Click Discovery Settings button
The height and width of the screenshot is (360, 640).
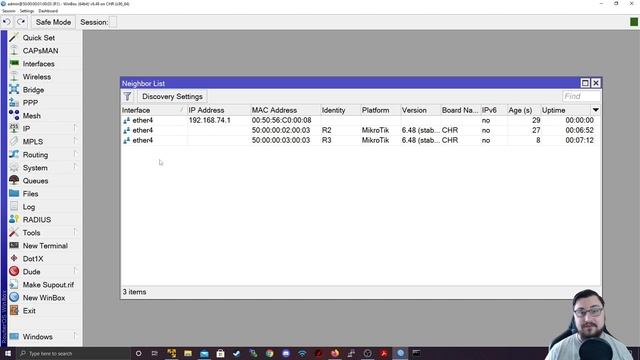click(172, 96)
